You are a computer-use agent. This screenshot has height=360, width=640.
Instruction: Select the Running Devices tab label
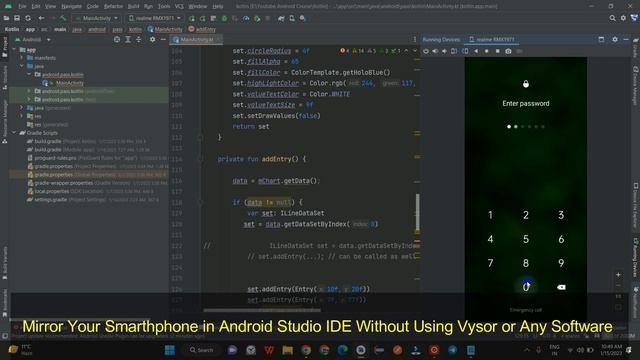click(x=441, y=40)
